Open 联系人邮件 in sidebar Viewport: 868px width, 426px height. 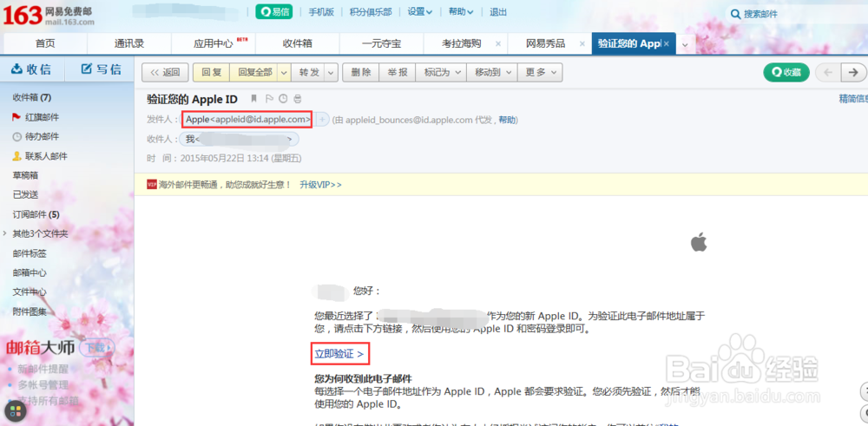(x=40, y=156)
